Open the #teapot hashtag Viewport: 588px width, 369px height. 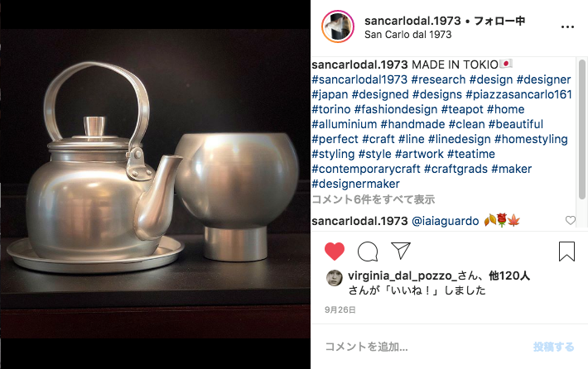coord(462,109)
